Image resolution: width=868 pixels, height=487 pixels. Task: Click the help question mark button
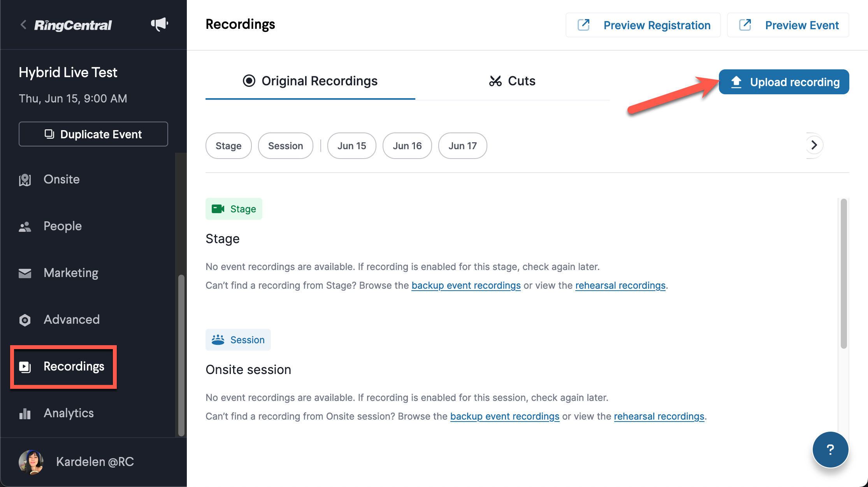(x=830, y=450)
